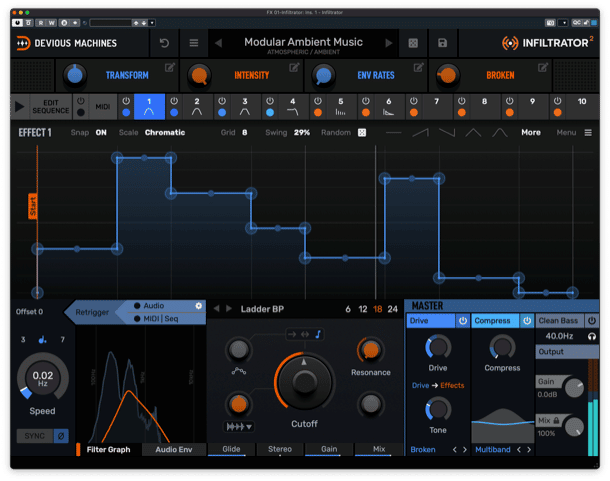Toggle the Drive power button
Viewport: 610px width, 481px height.
(463, 321)
